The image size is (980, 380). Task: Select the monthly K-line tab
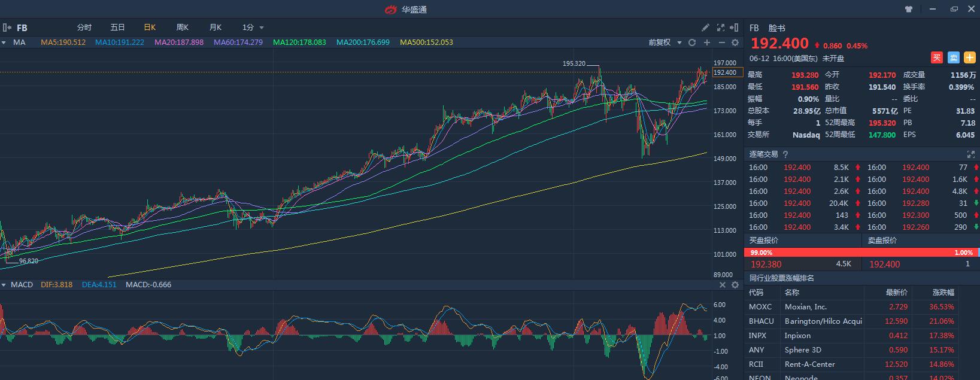click(215, 28)
